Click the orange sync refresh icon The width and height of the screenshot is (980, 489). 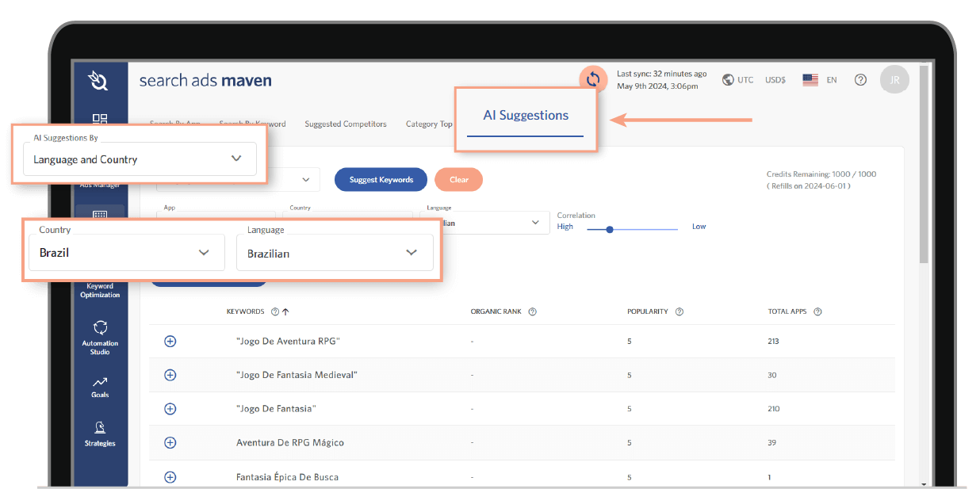click(592, 79)
